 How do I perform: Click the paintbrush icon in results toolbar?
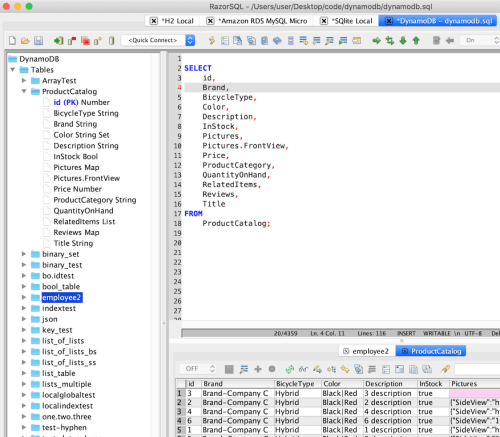445,369
